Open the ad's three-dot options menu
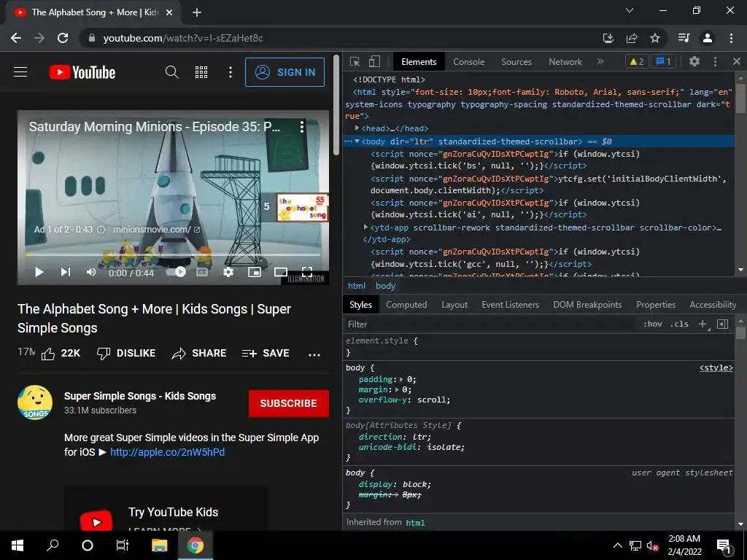Viewport: 747px width, 560px height. point(301,127)
